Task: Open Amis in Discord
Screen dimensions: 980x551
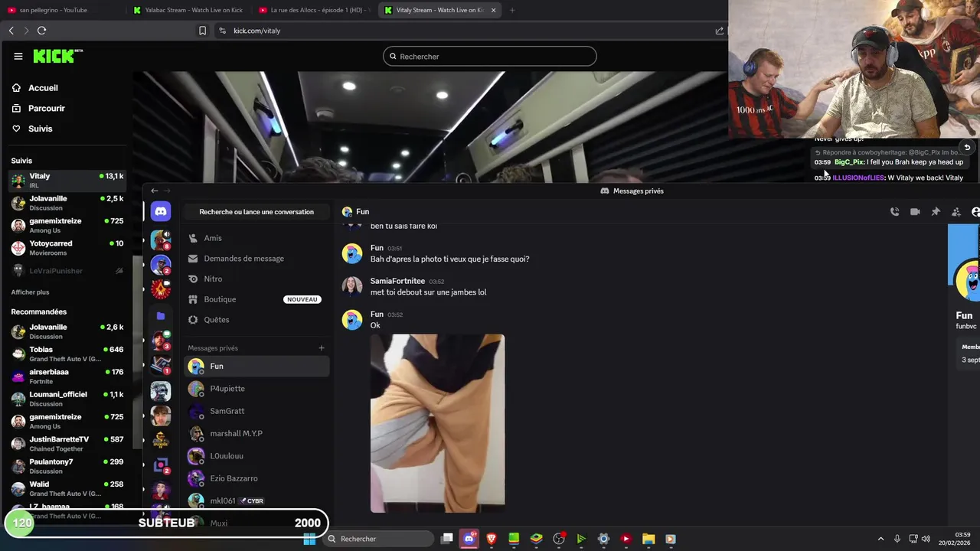Action: pos(256,238)
